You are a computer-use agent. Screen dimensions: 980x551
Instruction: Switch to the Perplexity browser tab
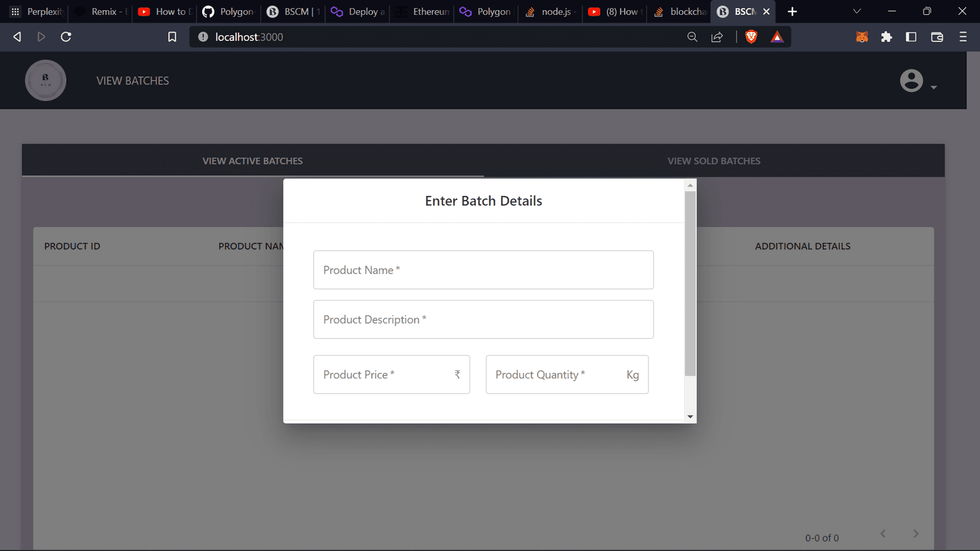(x=37, y=12)
